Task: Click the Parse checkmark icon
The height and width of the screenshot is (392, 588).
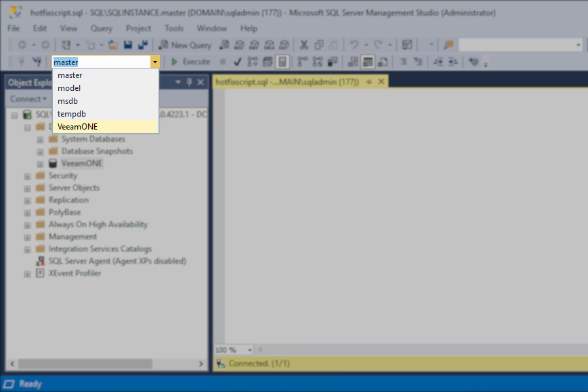Action: 237,62
